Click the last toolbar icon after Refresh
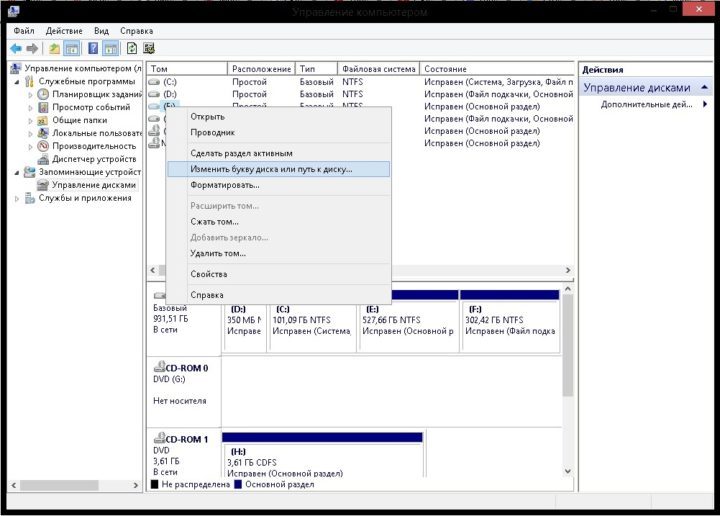Viewport: 720px width, 516px height. pos(149,48)
